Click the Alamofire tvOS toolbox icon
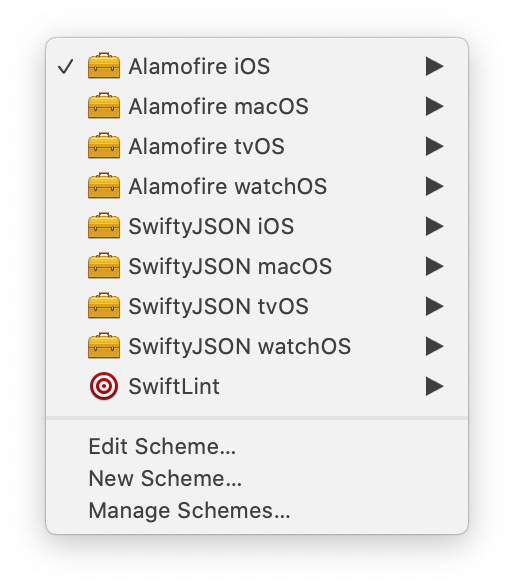 click(x=104, y=146)
